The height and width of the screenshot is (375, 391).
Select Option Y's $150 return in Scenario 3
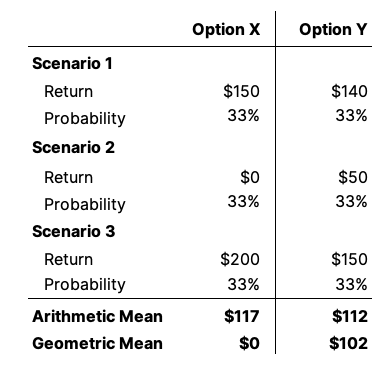pyautogui.click(x=349, y=259)
